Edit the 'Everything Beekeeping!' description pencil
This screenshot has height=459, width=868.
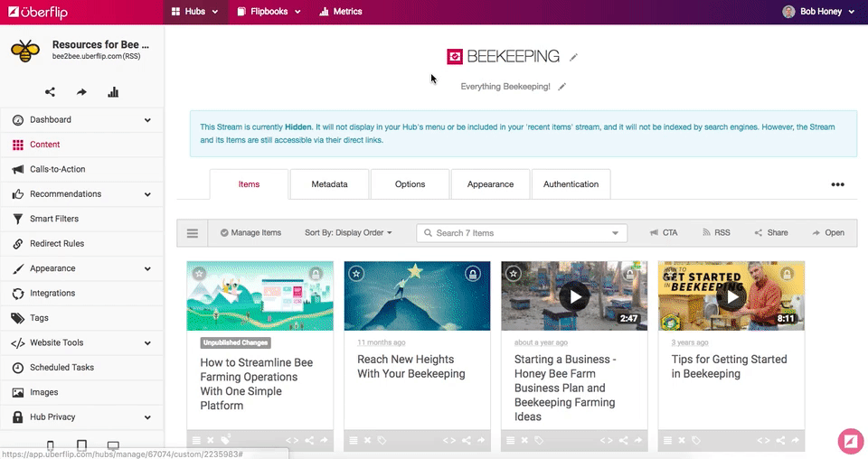click(x=561, y=87)
